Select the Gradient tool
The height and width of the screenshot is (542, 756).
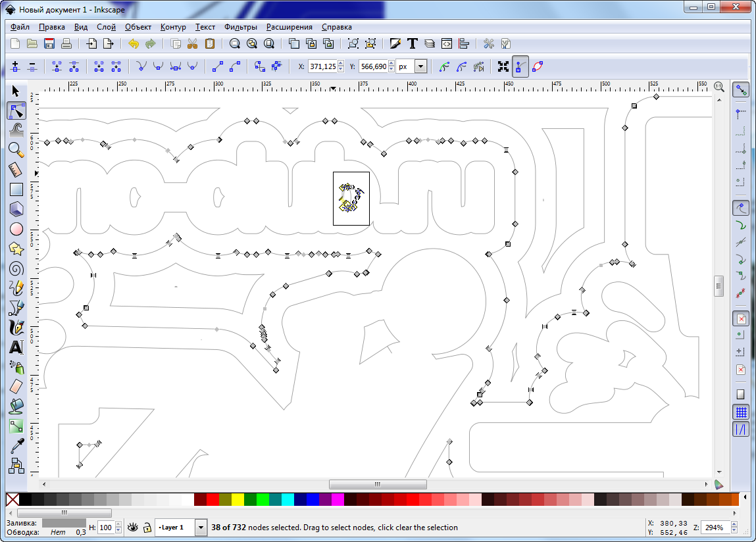click(x=16, y=426)
